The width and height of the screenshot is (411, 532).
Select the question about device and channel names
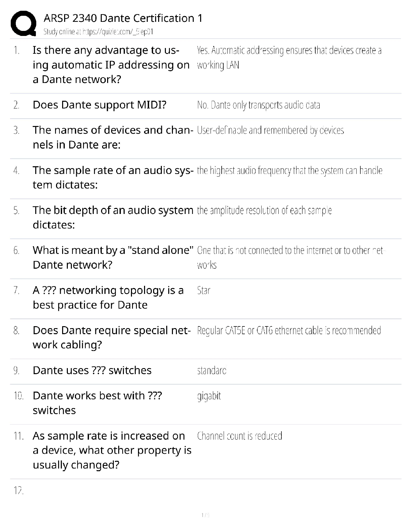pos(113,137)
